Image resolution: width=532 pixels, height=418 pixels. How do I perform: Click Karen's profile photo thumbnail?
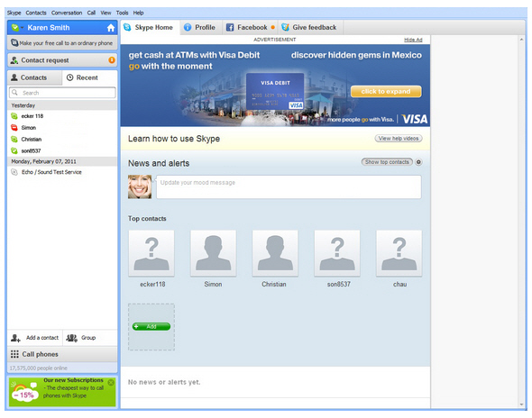click(x=140, y=186)
